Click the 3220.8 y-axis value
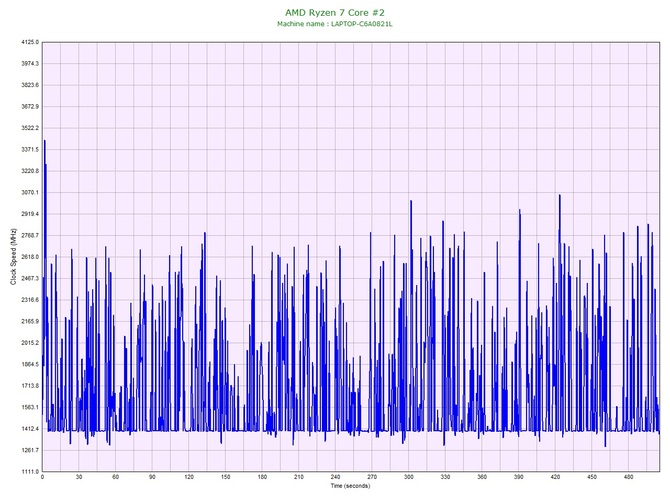Screen dimensions: 670x503 30,171
